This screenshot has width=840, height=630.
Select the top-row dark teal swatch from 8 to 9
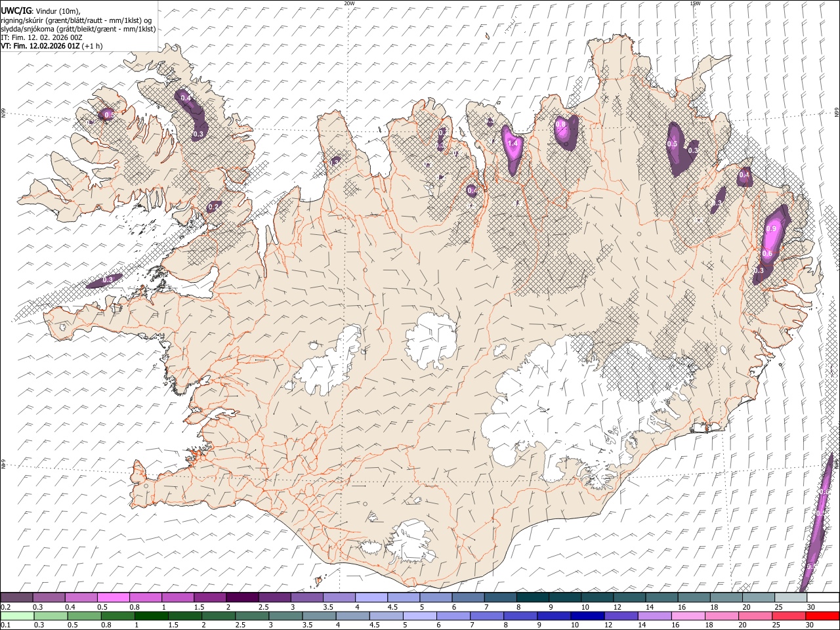[532, 598]
